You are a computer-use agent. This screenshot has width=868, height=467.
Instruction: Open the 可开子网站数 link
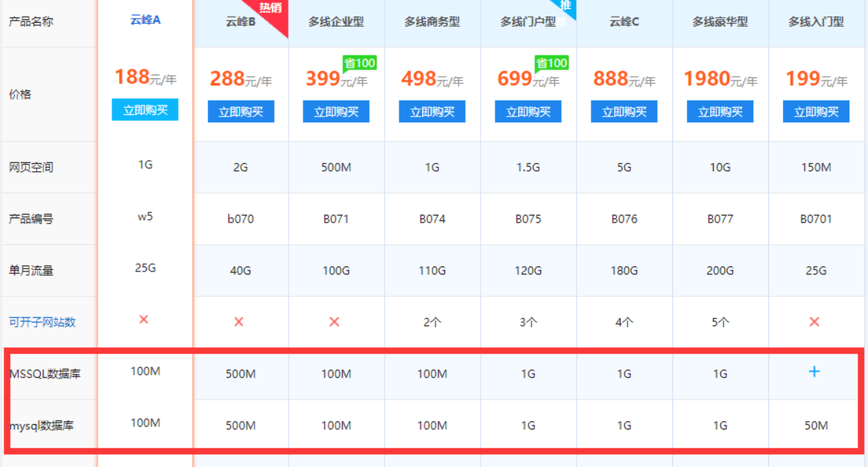42,322
